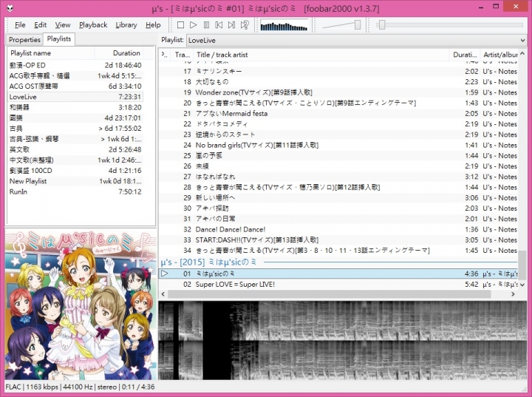532x397 pixels.
Task: Click the vertical scrollbar down arrow
Action: [522, 285]
